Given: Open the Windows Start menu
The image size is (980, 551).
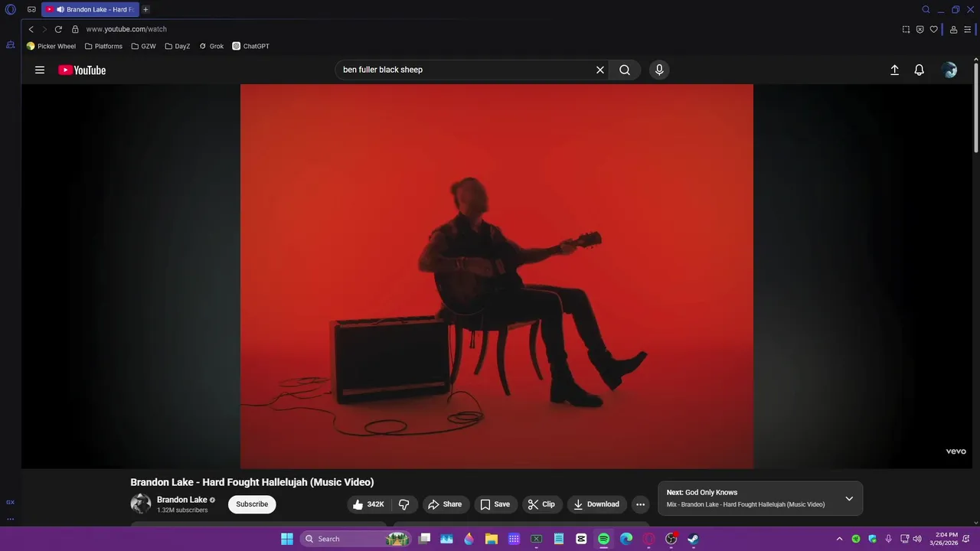Looking at the screenshot, I should [287, 539].
